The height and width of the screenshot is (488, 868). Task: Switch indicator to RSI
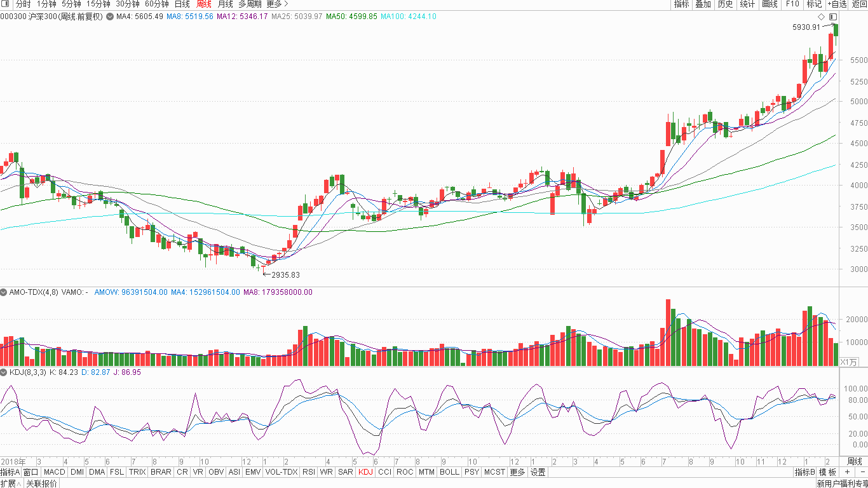[309, 472]
